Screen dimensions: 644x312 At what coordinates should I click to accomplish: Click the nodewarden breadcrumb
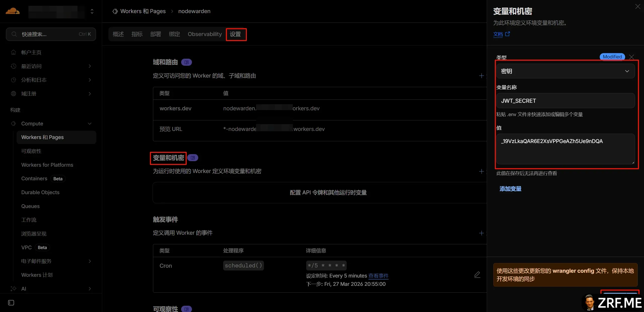point(194,11)
